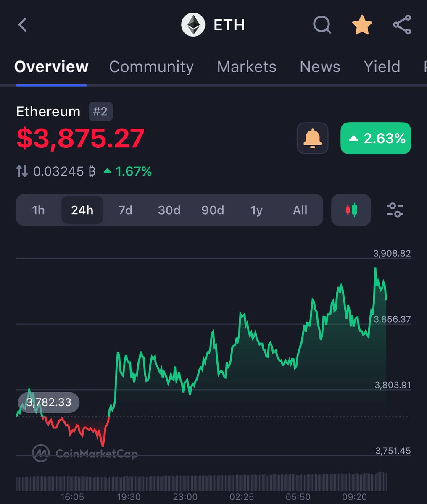Select the 30d time range

(x=169, y=210)
